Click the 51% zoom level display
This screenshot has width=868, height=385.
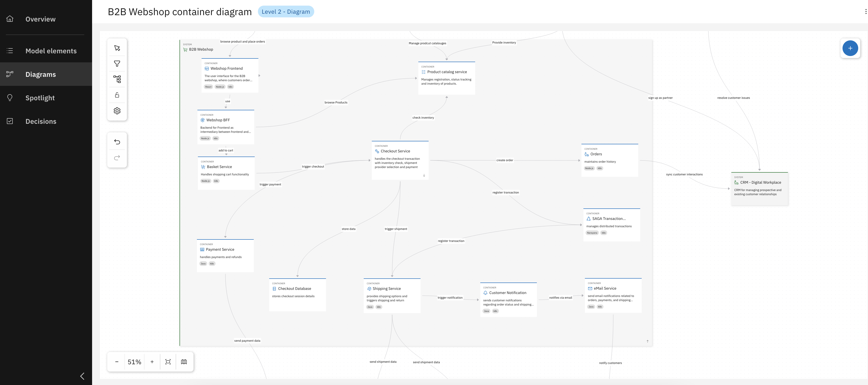[134, 362]
